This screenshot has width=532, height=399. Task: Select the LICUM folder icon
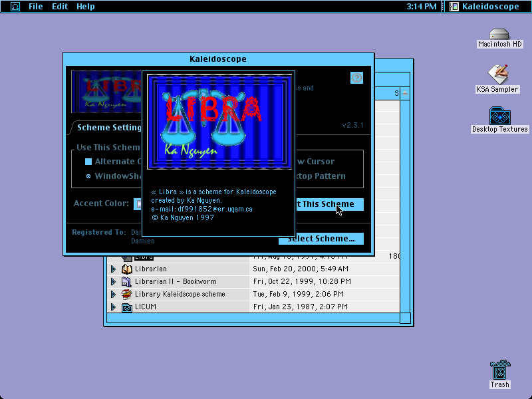coord(126,307)
